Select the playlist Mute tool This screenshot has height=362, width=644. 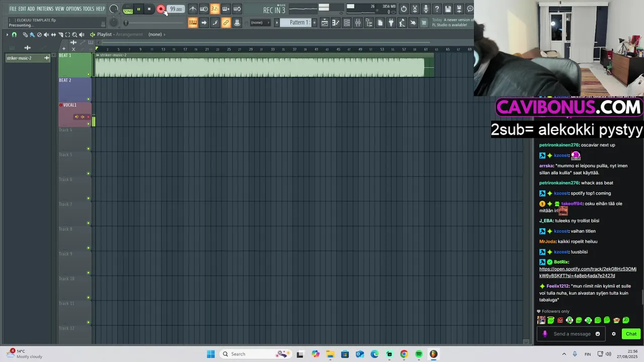tap(46, 35)
